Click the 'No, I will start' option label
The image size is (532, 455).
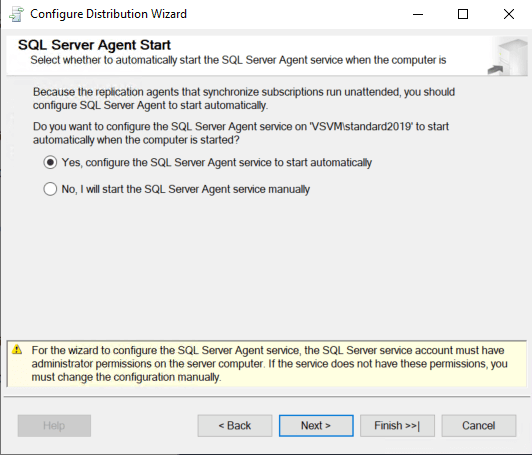(186, 189)
